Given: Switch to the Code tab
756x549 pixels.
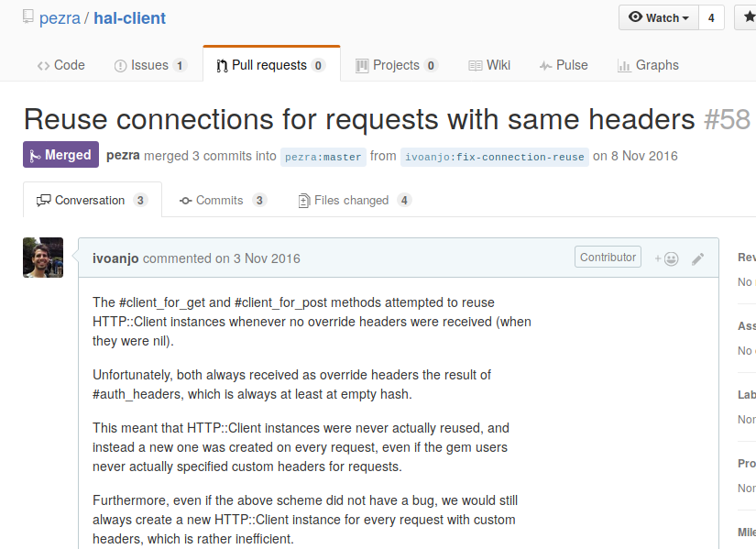Looking at the screenshot, I should 61,65.
